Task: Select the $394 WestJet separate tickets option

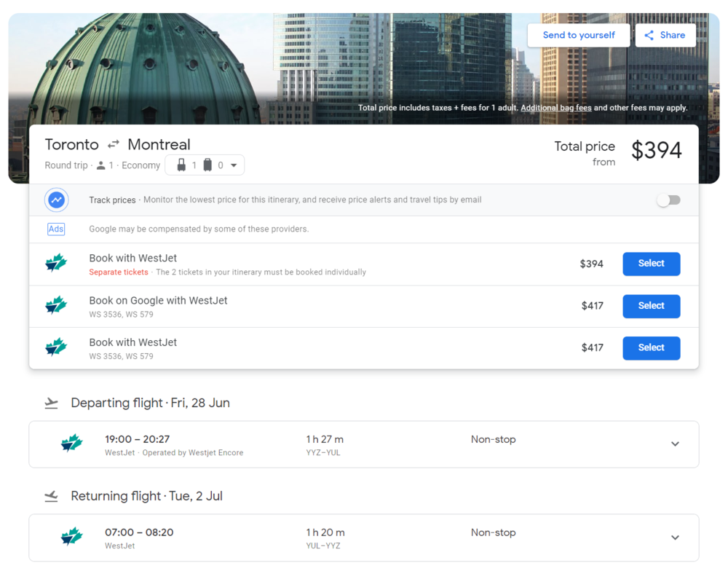Action: (651, 264)
